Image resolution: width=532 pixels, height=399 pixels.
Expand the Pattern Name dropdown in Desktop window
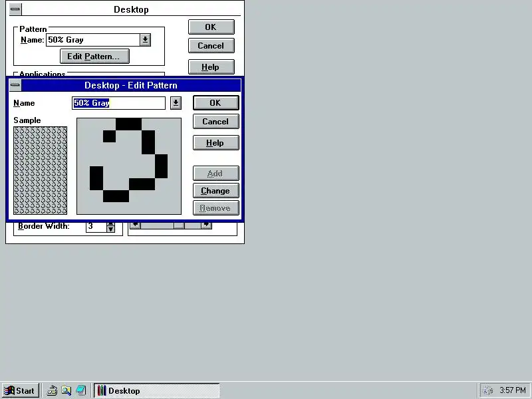[145, 40]
